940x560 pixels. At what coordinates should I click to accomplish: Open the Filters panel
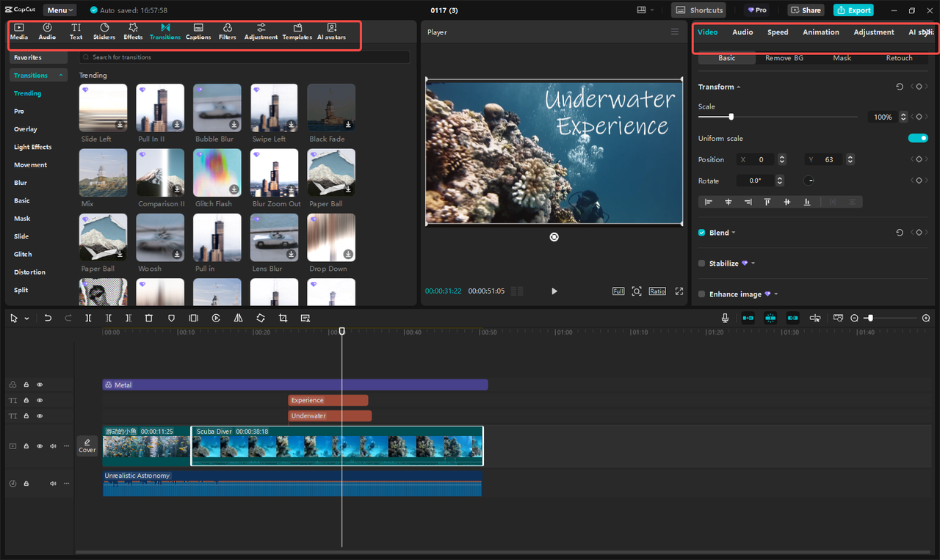227,31
